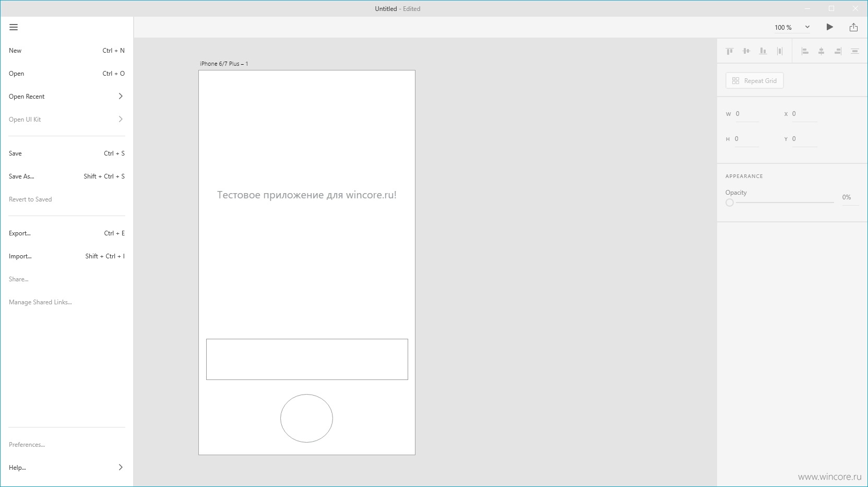Open the Share export icon

(x=854, y=27)
